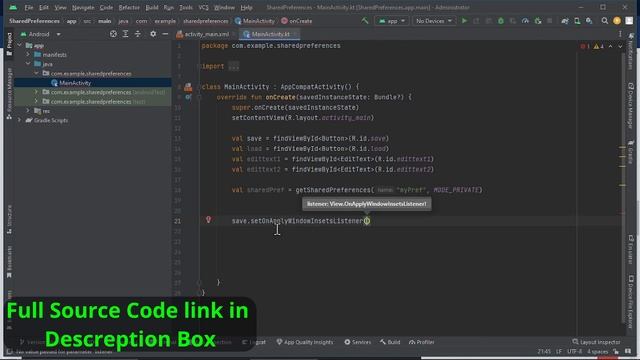
Task: Open the Build tool window
Action: [390, 342]
